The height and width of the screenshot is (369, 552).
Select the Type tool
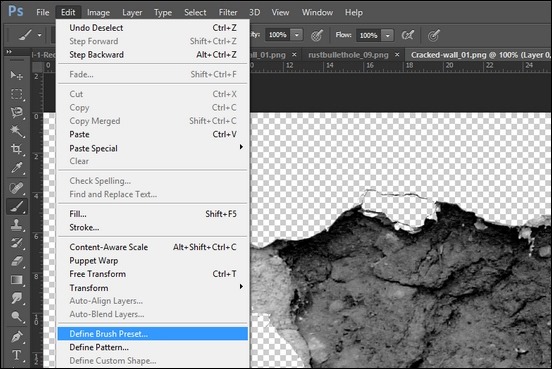click(x=16, y=355)
